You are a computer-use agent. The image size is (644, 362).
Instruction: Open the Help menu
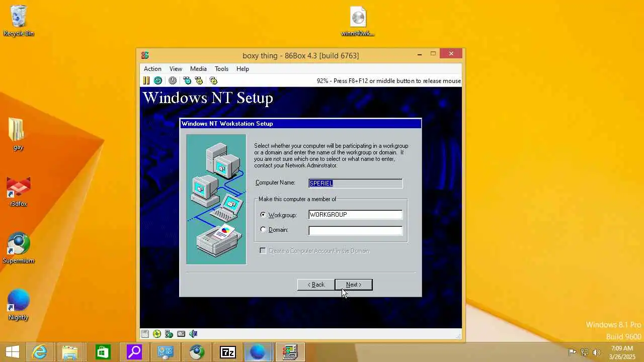pyautogui.click(x=243, y=69)
